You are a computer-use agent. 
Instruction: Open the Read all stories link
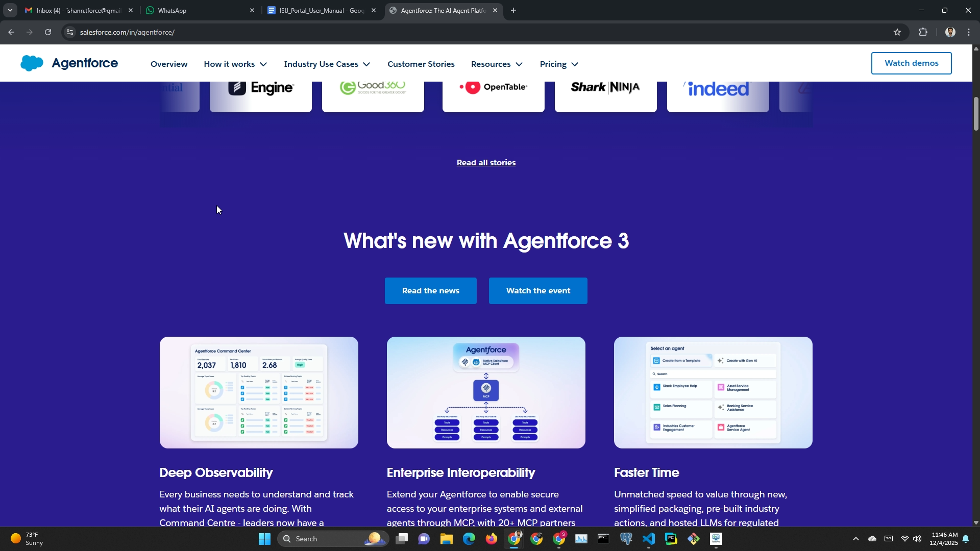point(486,163)
